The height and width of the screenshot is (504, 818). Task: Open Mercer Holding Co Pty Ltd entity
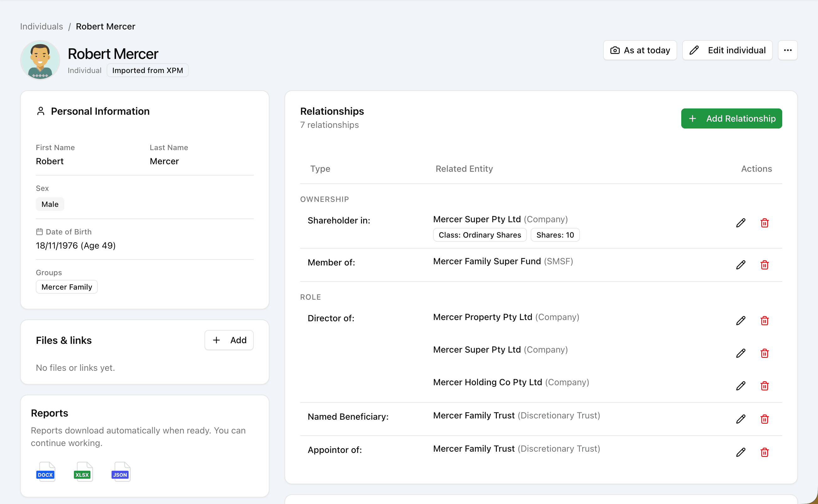(487, 382)
